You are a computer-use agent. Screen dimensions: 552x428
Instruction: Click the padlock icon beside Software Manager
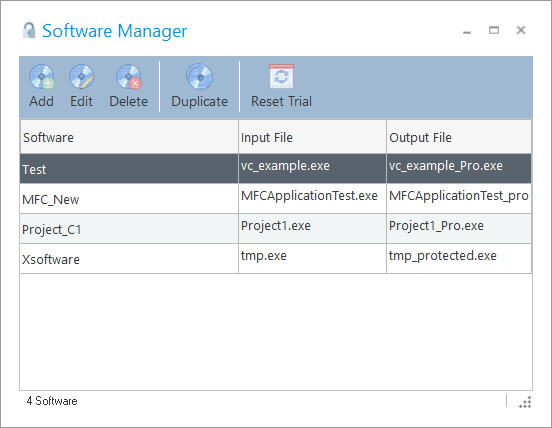point(29,30)
